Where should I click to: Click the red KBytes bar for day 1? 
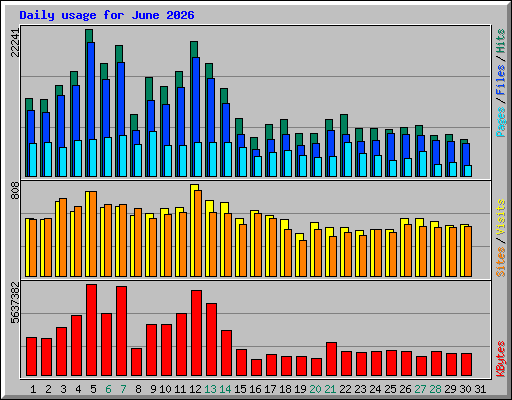31,357
